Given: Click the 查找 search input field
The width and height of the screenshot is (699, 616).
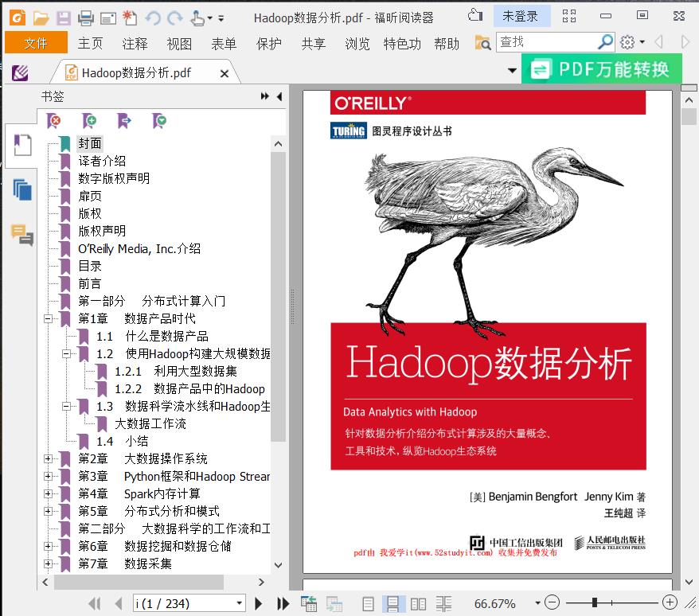Looking at the screenshot, I should point(546,42).
